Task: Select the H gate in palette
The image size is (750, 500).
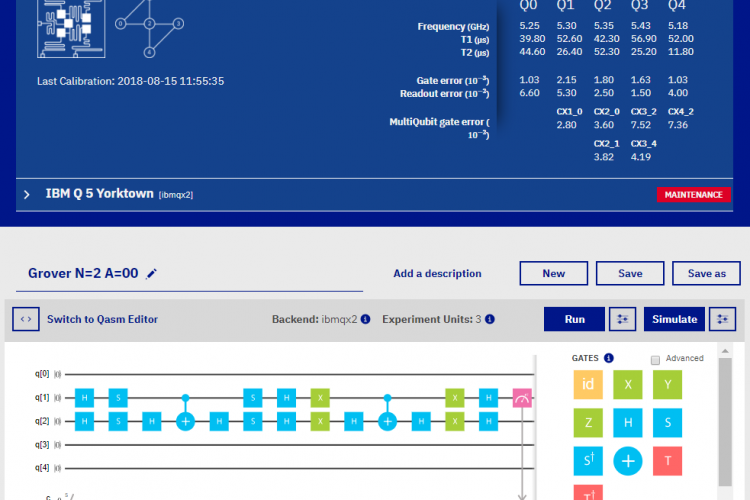Action: tap(628, 422)
